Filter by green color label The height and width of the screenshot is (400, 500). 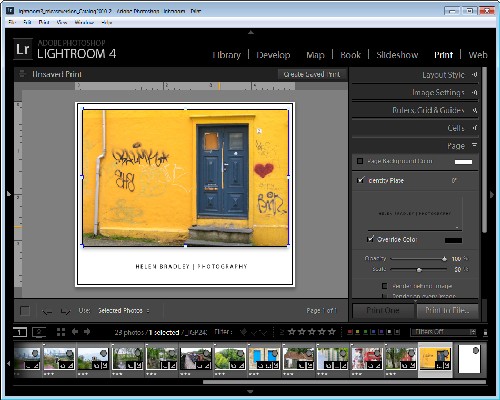coord(366,332)
